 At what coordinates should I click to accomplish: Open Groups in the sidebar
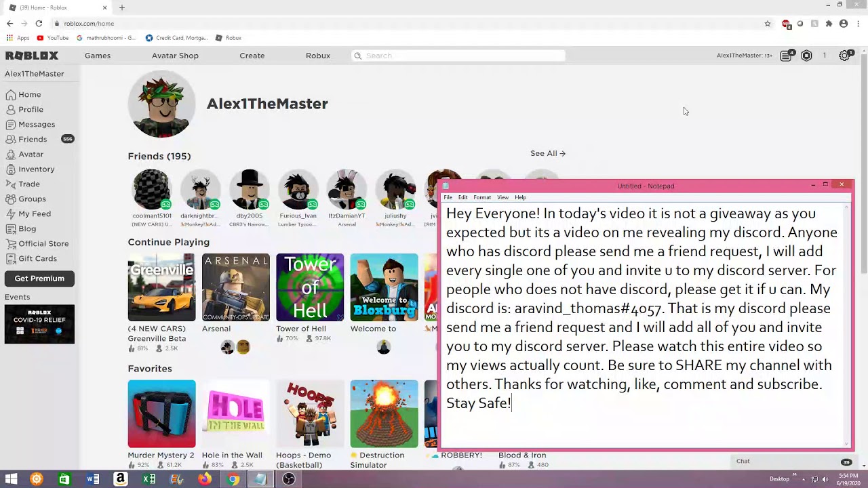(x=26, y=199)
